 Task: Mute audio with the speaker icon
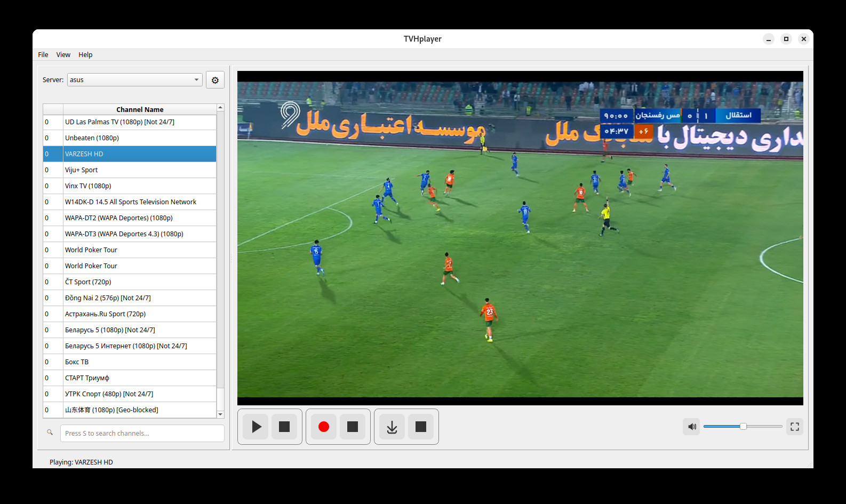pos(691,427)
